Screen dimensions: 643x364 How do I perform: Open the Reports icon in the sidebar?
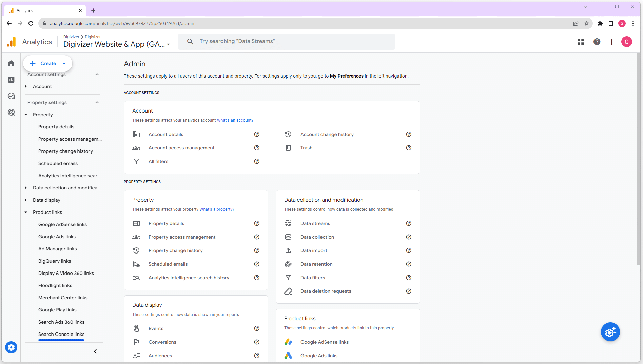(11, 80)
